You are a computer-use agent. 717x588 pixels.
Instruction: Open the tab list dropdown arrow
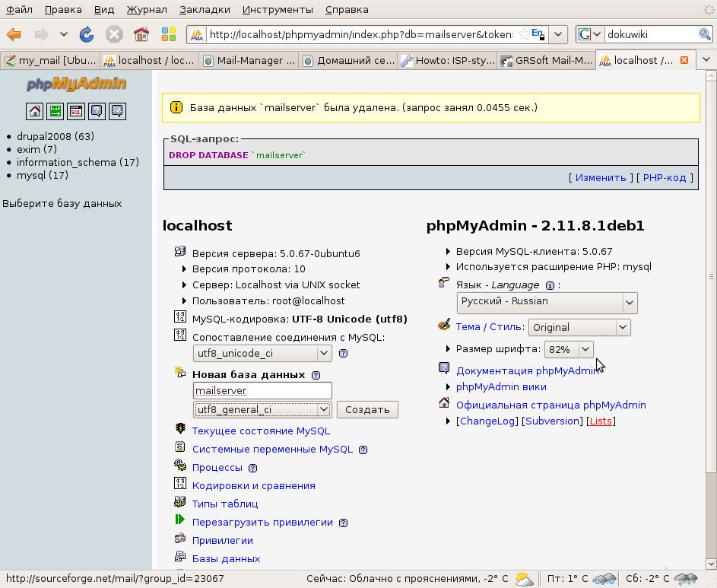pyautogui.click(x=706, y=60)
